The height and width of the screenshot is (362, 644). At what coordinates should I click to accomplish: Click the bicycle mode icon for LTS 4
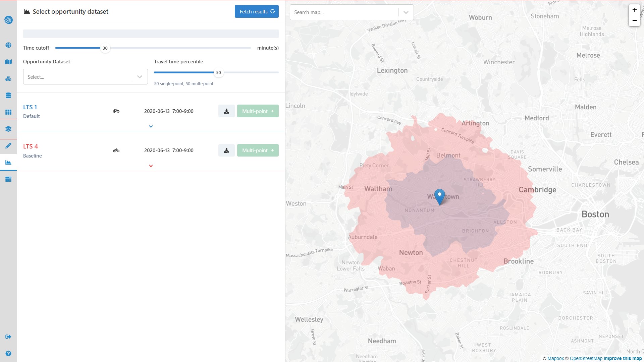tap(116, 150)
